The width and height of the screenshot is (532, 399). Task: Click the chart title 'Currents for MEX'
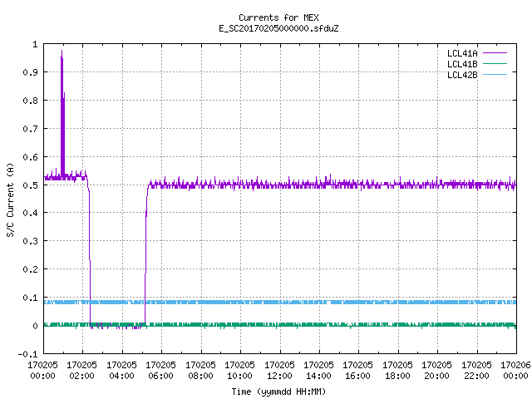278,17
